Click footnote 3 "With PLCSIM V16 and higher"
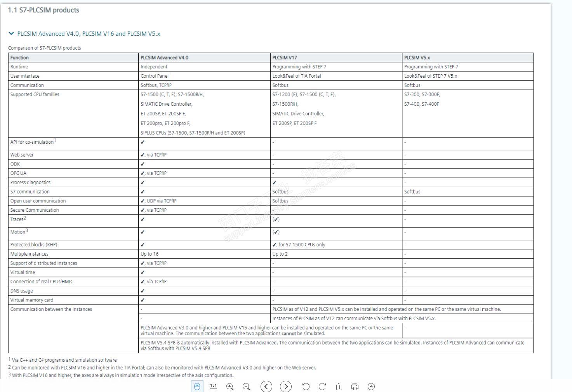Screen dimensions: 572x392 point(121,375)
